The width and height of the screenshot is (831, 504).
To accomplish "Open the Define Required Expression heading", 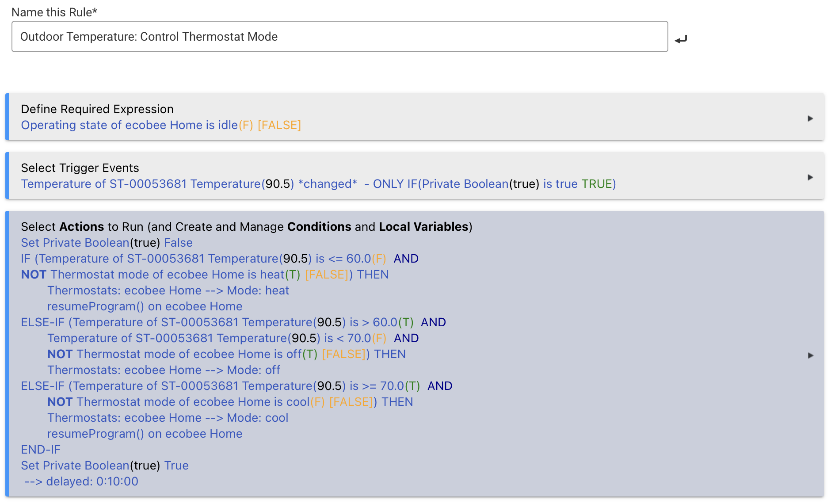I will [x=97, y=109].
